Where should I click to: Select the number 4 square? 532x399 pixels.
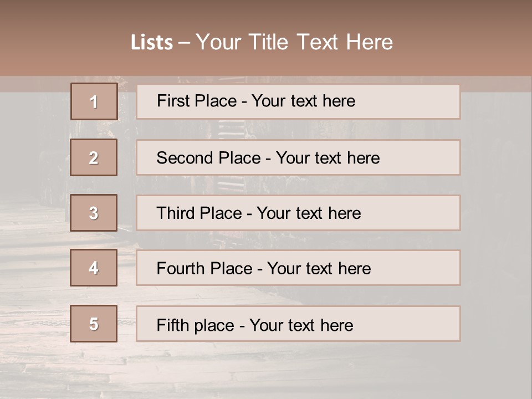pyautogui.click(x=94, y=268)
